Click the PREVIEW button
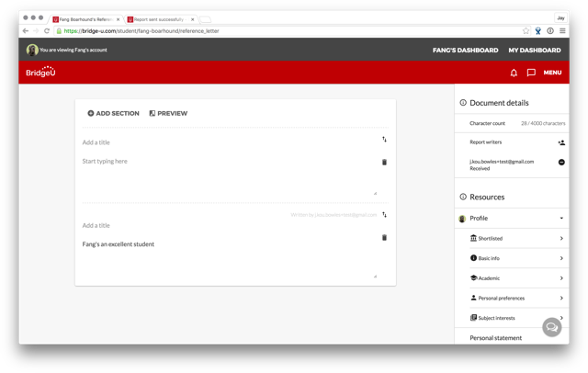Viewport: 588px width, 373px height. pyautogui.click(x=168, y=113)
